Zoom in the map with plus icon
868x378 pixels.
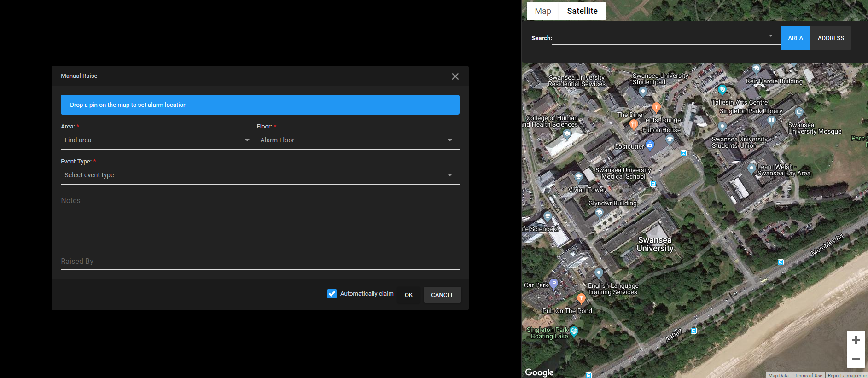(x=856, y=340)
